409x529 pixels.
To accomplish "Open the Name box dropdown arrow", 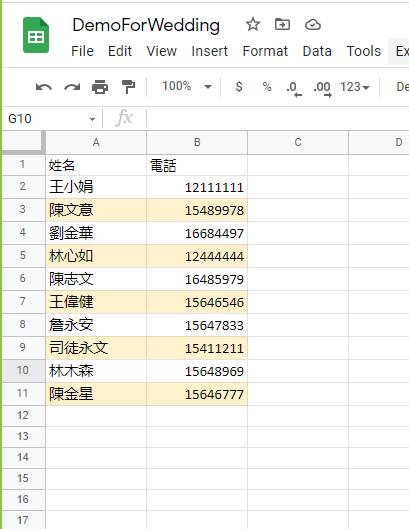I will tap(92, 119).
